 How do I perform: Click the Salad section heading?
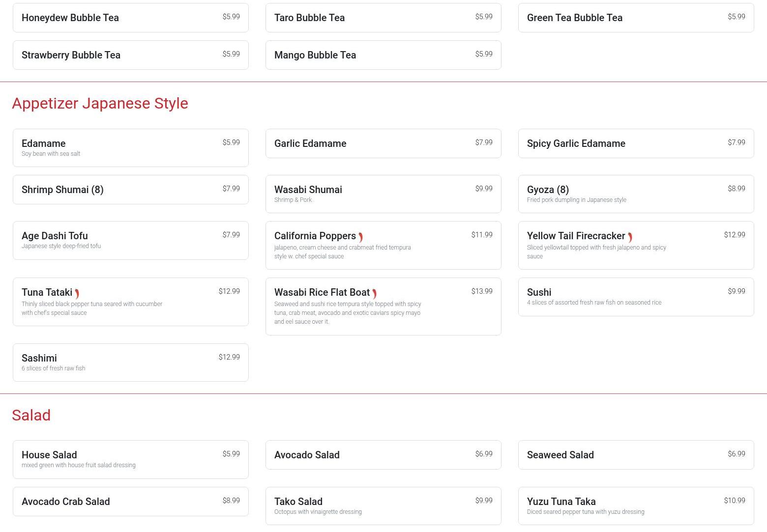(31, 415)
